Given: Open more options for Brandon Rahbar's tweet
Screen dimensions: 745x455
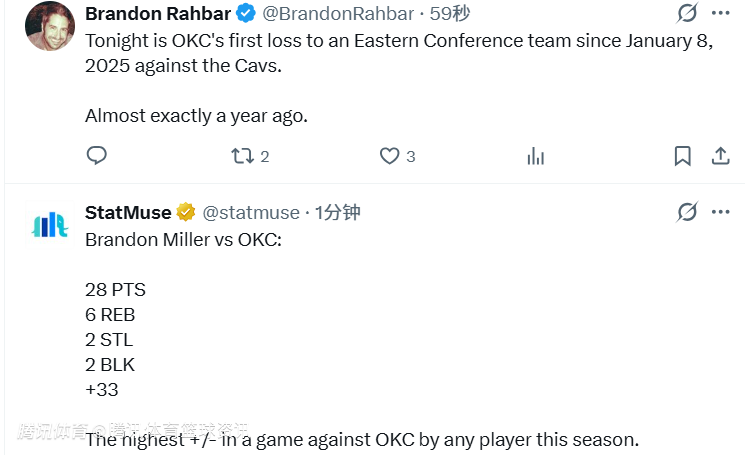Looking at the screenshot, I should (720, 13).
